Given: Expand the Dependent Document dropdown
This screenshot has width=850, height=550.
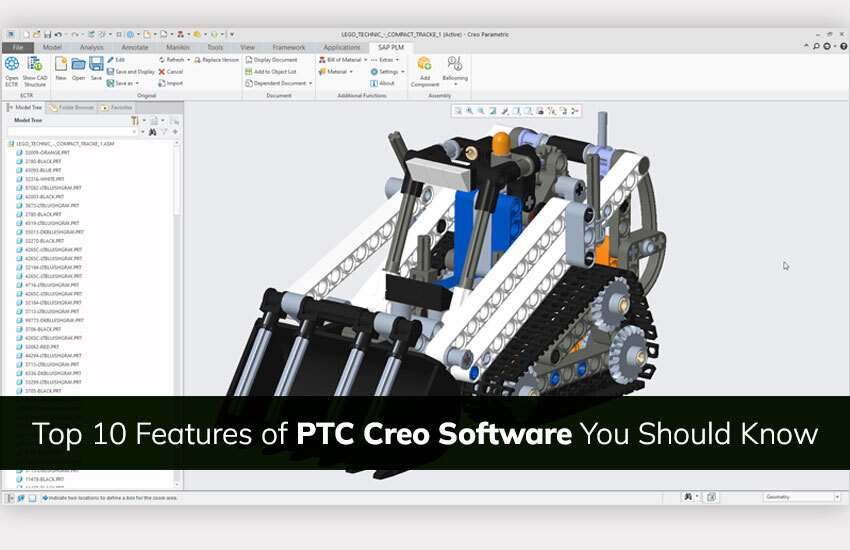Looking at the screenshot, I should (x=311, y=83).
